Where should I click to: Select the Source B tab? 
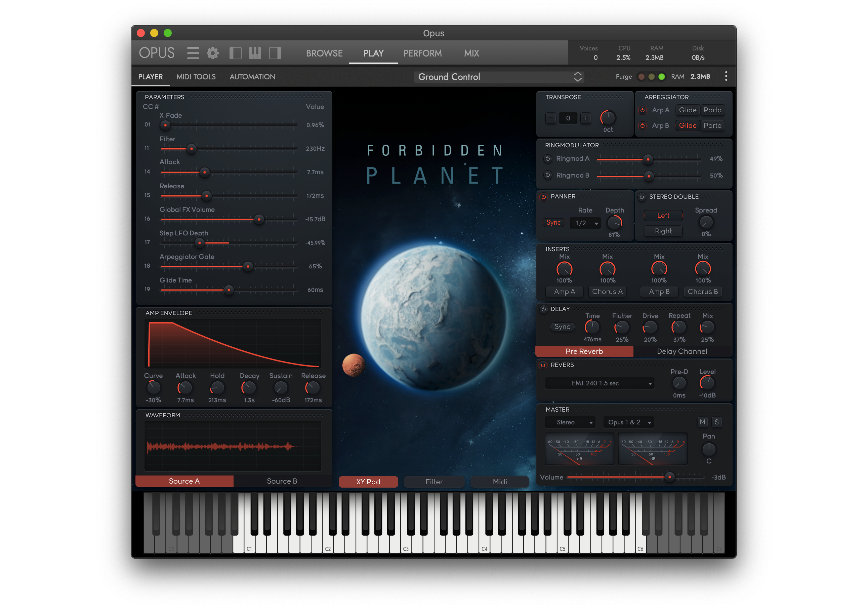pyautogui.click(x=282, y=481)
